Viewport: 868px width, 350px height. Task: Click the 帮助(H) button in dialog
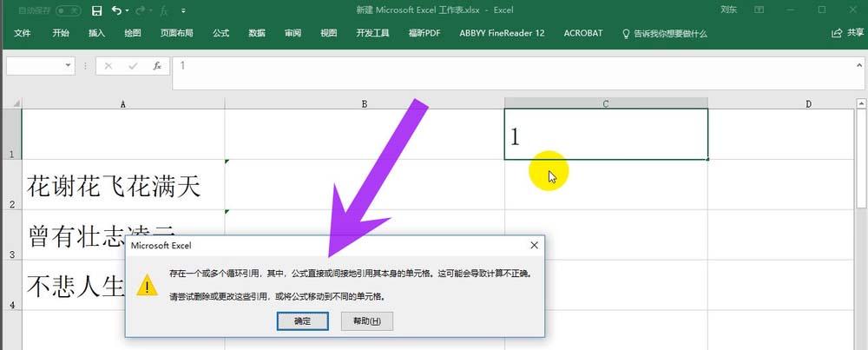coord(367,321)
